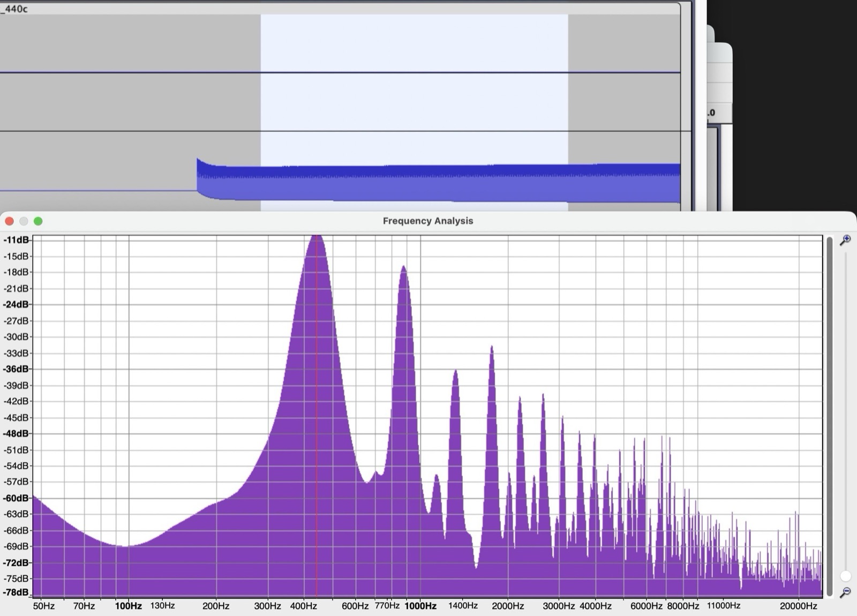Screen dimensions: 857x616
Task: Zoom the Frequency Analysis window with green button
Action: click(38, 221)
